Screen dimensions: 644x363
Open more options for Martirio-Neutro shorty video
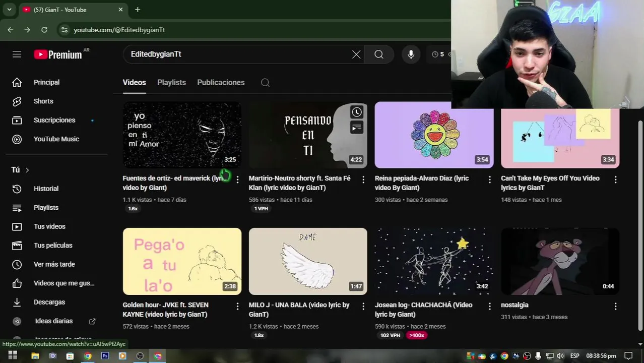[363, 179]
